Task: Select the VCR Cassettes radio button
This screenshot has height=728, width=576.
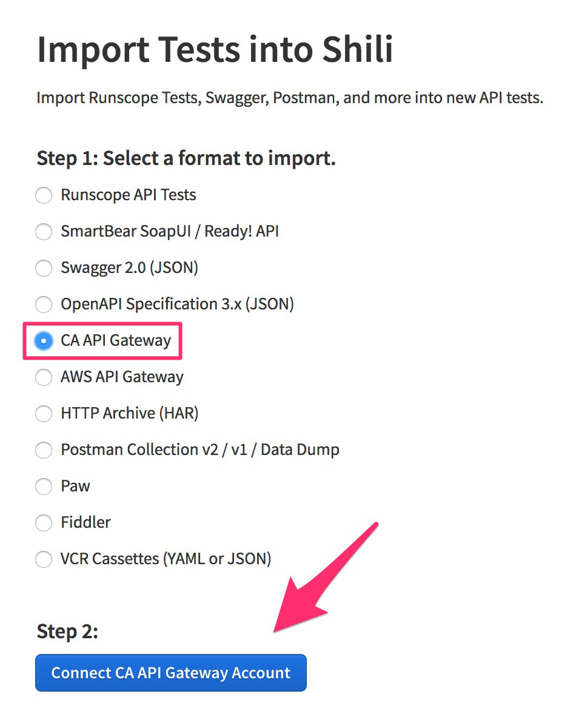Action: tap(44, 559)
